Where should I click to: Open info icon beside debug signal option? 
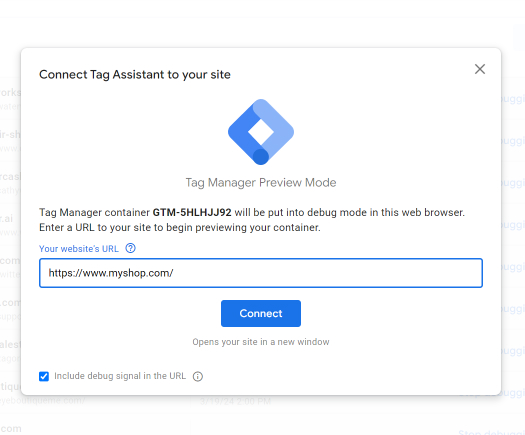coord(198,376)
